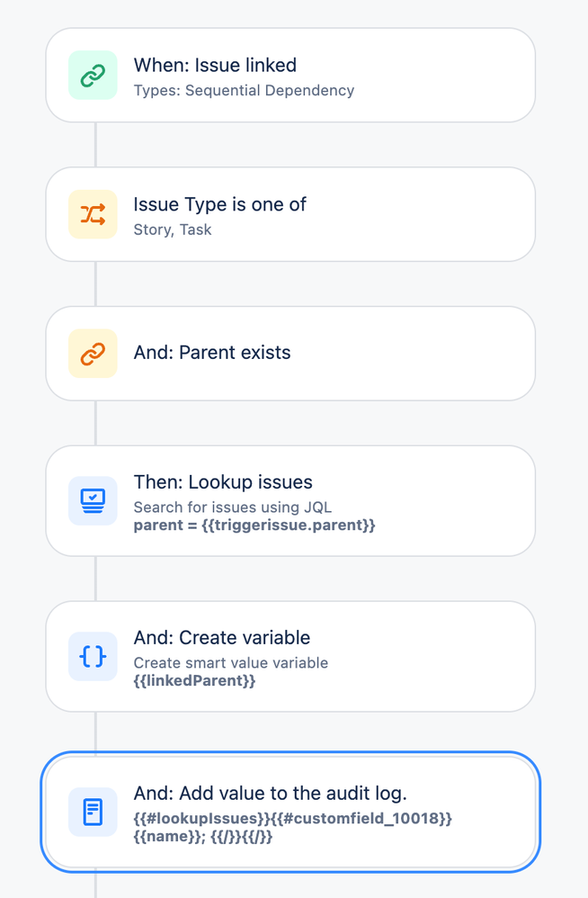The width and height of the screenshot is (588, 898).
Task: Click the "Story, Task" issue types text
Action: click(x=173, y=229)
